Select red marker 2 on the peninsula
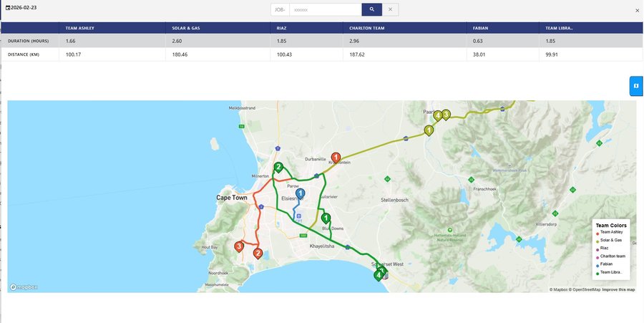The width and height of the screenshot is (644, 323). tap(258, 254)
